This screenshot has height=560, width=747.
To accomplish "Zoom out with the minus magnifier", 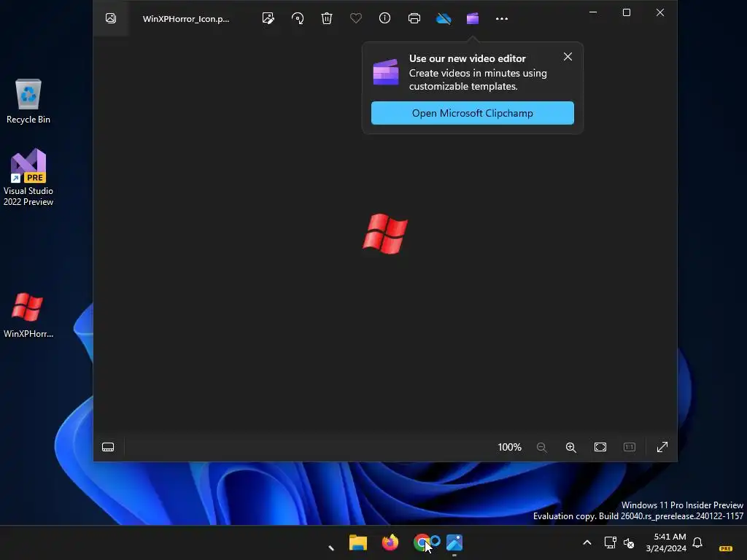I will (542, 447).
